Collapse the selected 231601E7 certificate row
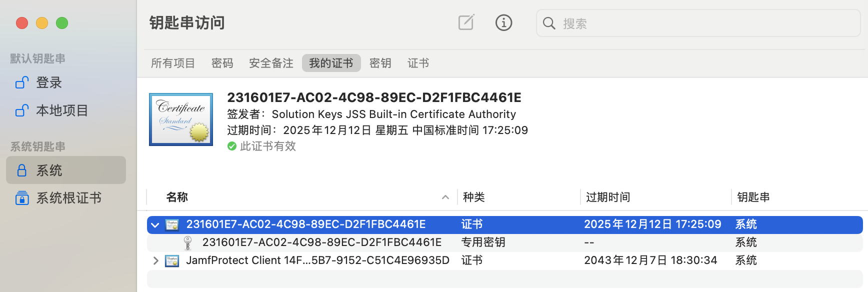The image size is (868, 292). [155, 225]
